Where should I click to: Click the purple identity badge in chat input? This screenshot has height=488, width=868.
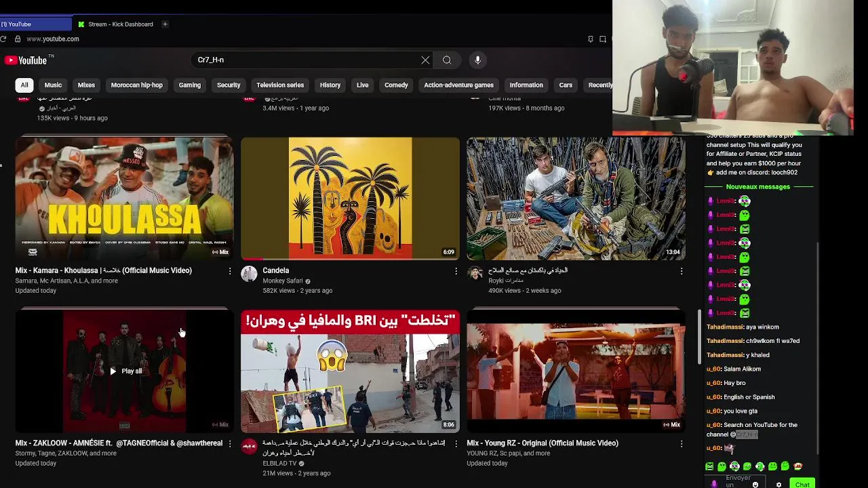pyautogui.click(x=714, y=484)
